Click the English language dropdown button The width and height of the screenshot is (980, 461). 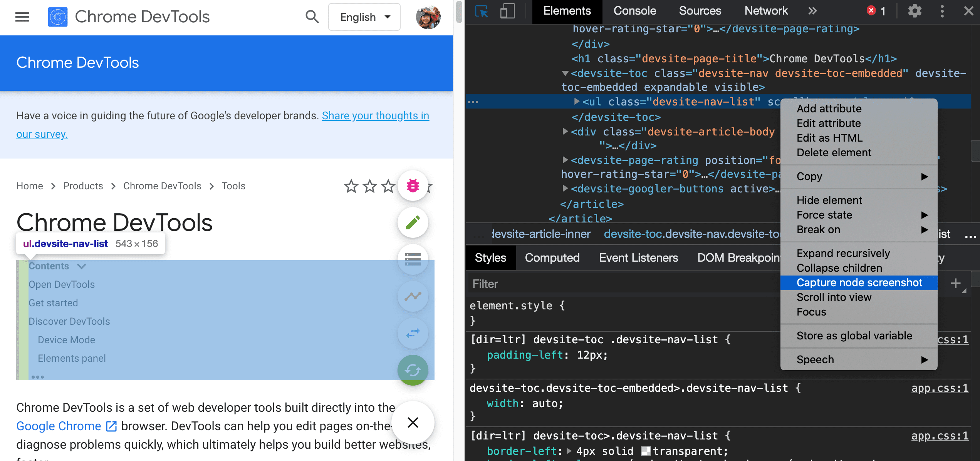coord(364,17)
